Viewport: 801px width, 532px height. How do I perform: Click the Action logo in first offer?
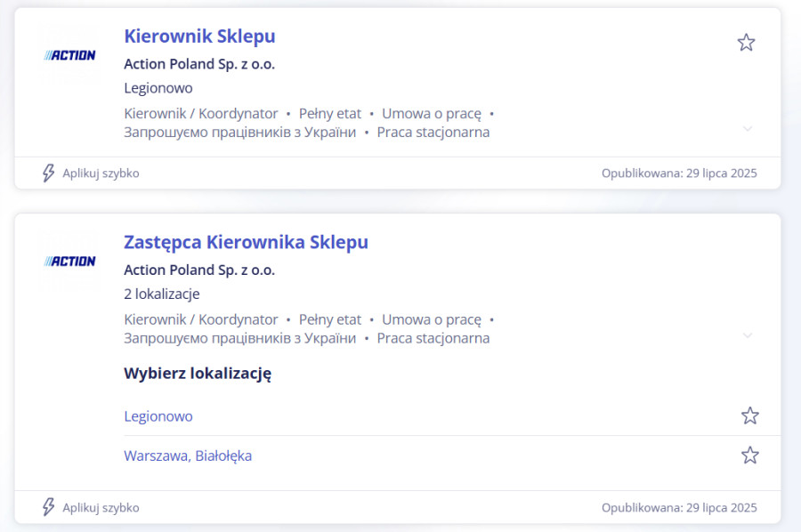[x=69, y=55]
